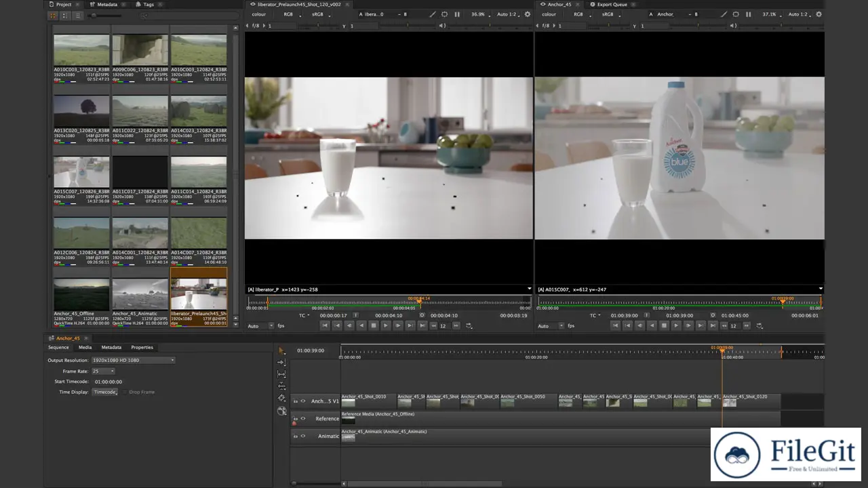Choose the slip clip timeline tool

coord(282,374)
